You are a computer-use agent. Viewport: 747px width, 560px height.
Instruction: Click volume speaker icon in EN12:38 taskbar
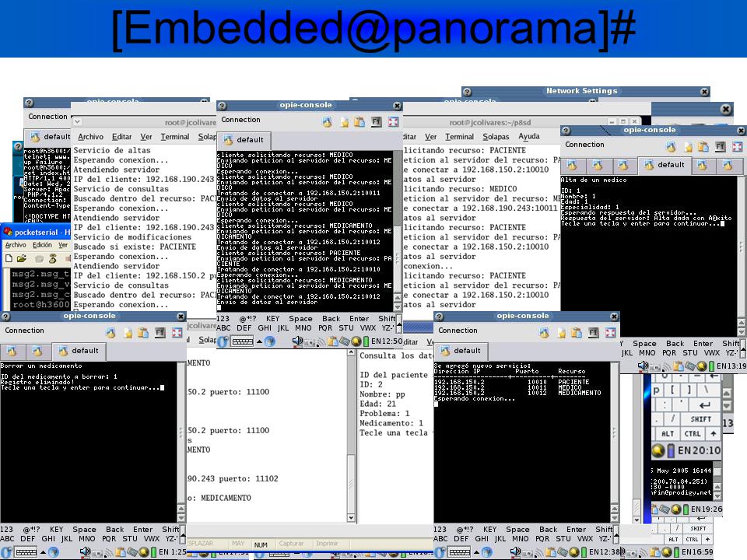click(515, 551)
